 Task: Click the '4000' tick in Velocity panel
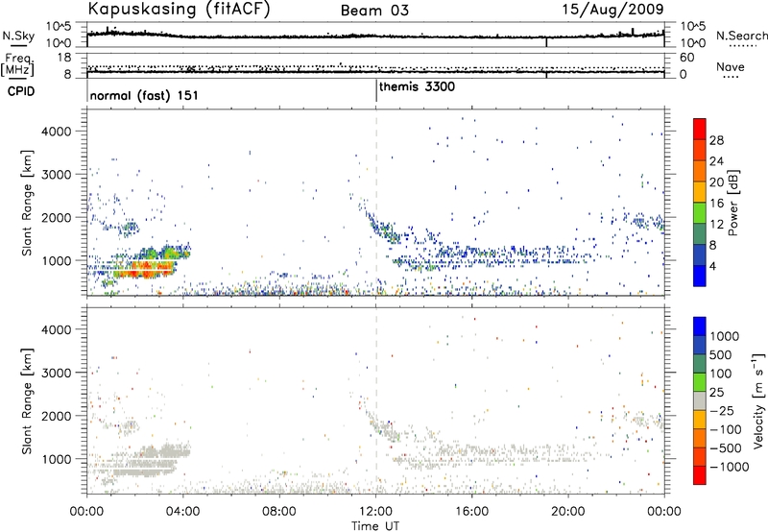57,329
